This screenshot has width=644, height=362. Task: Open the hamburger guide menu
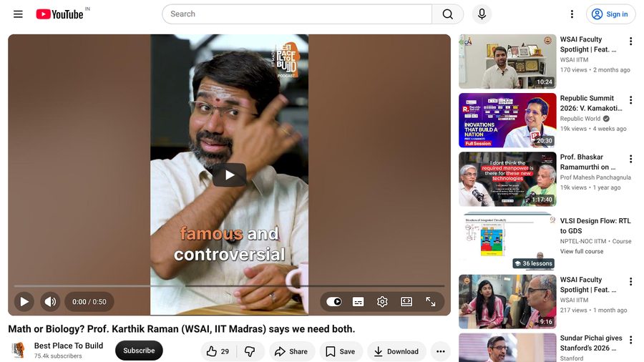[x=18, y=14]
